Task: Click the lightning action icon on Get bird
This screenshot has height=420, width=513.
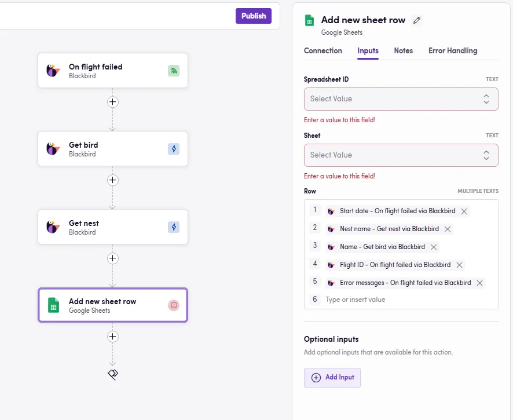Action: (x=174, y=149)
